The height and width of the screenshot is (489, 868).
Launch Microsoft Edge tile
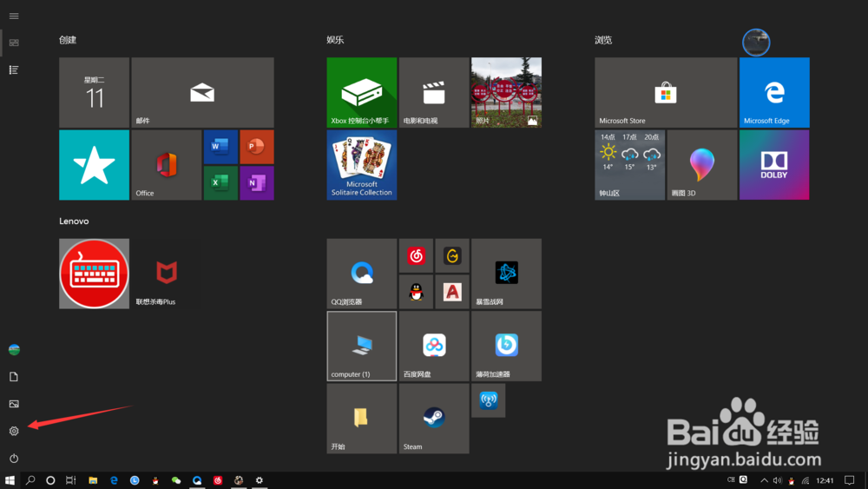coord(774,92)
